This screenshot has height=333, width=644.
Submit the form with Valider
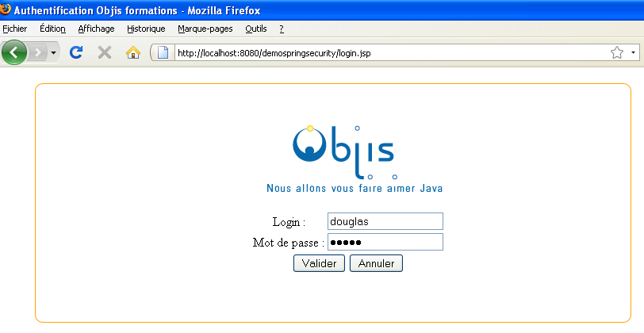(319, 263)
